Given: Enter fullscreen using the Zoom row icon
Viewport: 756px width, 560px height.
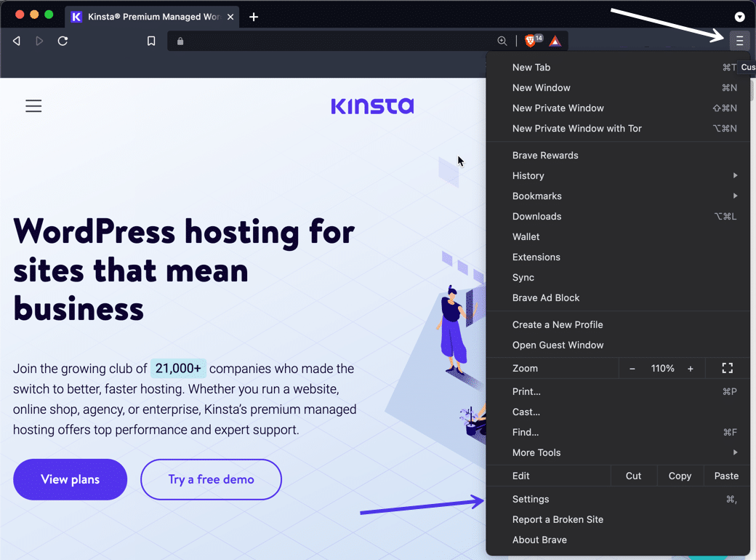Looking at the screenshot, I should coord(727,368).
